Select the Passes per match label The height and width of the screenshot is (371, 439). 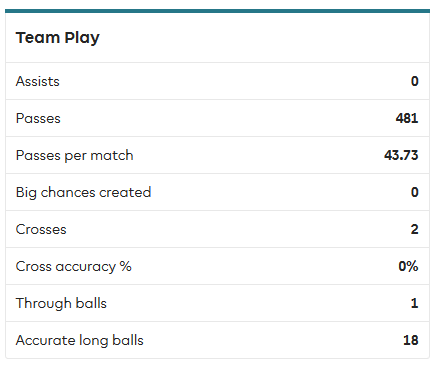(x=74, y=156)
